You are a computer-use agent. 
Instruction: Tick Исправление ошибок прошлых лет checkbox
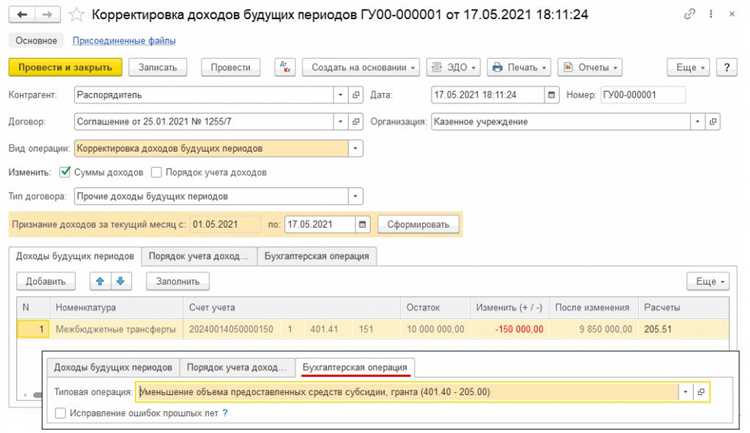point(60,413)
